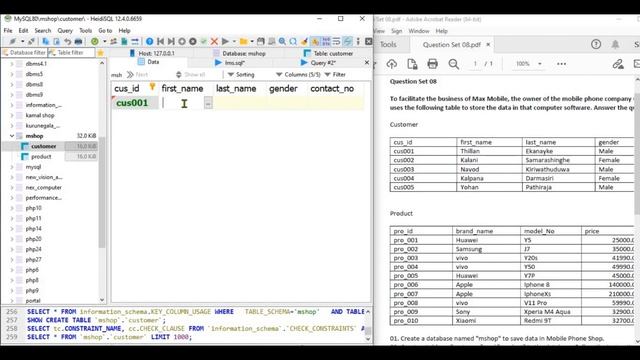Close the Question Set 08.pdf tab

488,44
